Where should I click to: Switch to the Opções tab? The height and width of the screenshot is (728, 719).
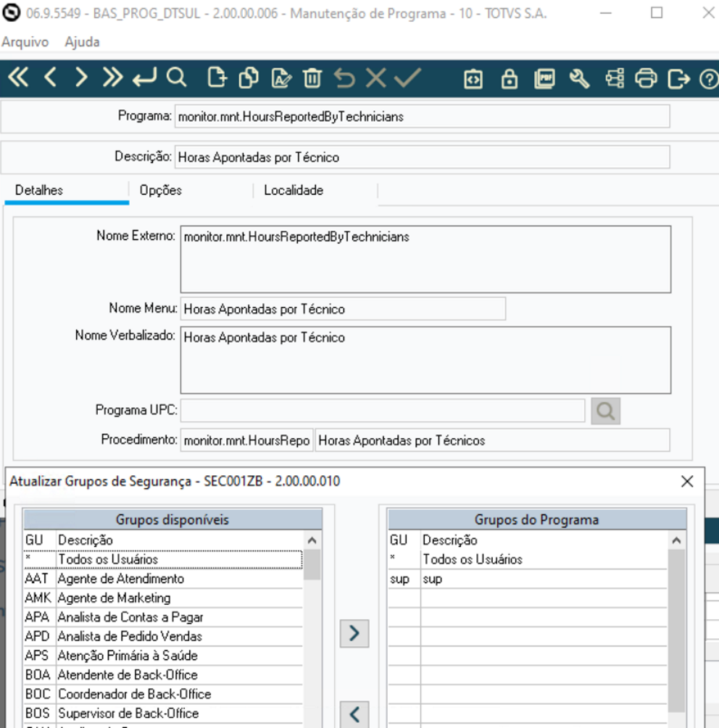(160, 191)
